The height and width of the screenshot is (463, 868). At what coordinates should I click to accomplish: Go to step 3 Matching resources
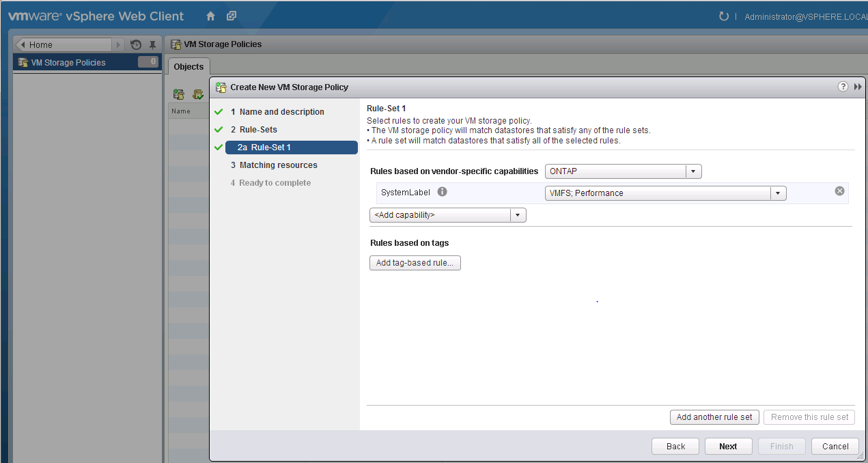pos(274,165)
